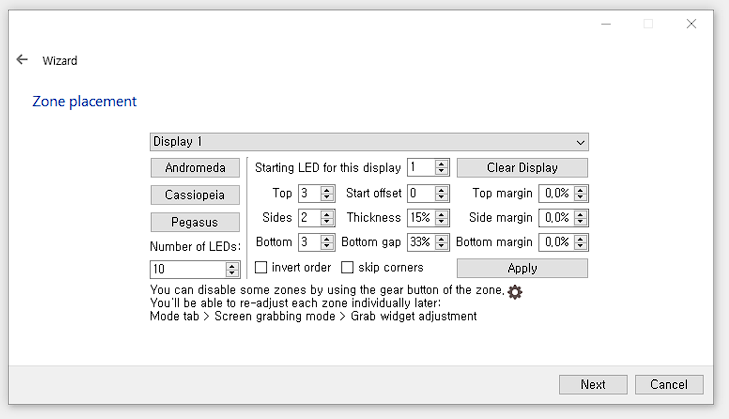Viewport: 729px width, 419px height.
Task: Apply the Andromeda preset
Action: pos(195,168)
